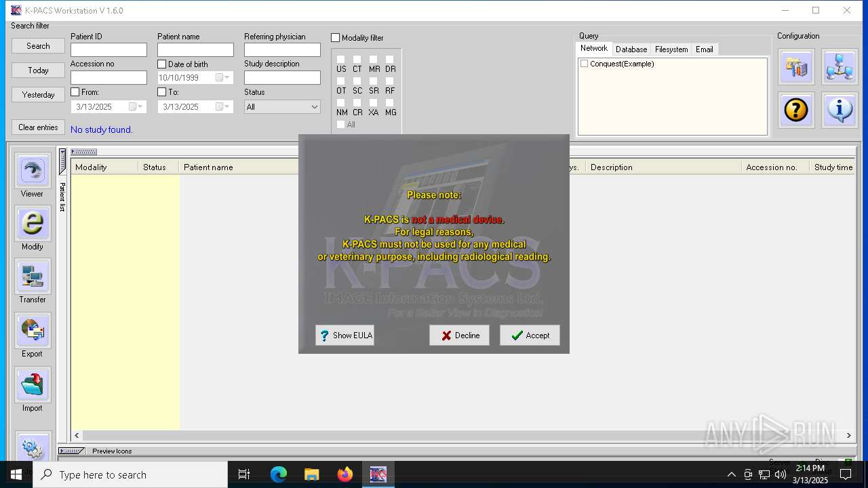
Task: Switch to the Filesystem query tab
Action: [x=671, y=49]
